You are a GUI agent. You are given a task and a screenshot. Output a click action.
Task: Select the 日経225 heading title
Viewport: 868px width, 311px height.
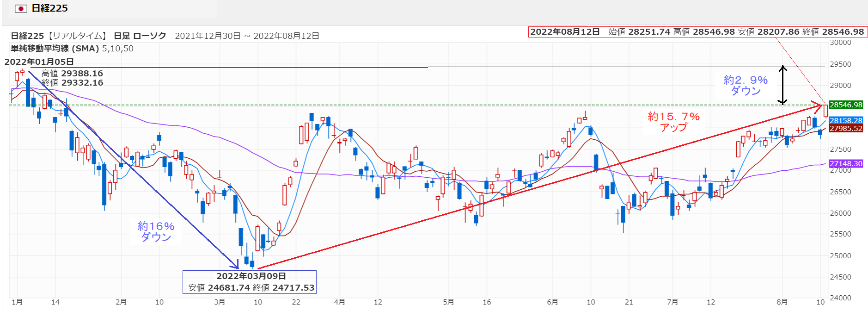49,8
